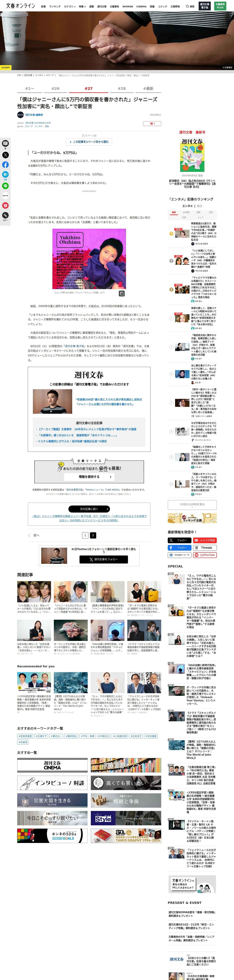Open the コミック nav menu item

162,7
